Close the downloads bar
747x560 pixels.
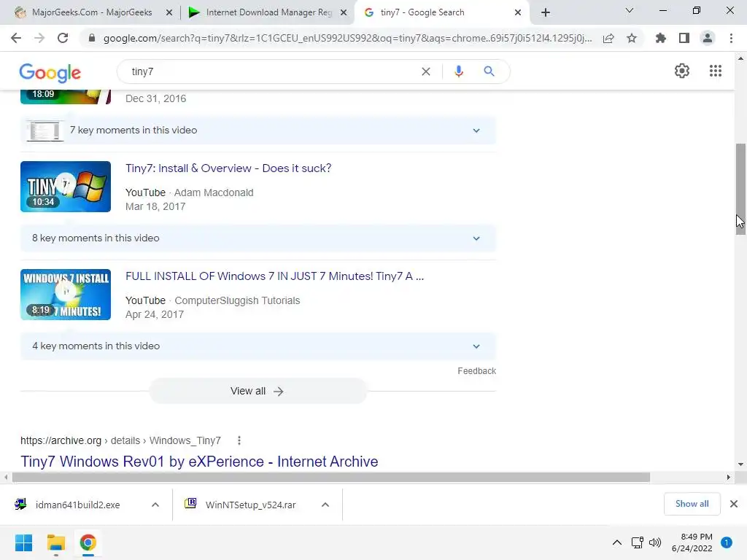[734, 504]
